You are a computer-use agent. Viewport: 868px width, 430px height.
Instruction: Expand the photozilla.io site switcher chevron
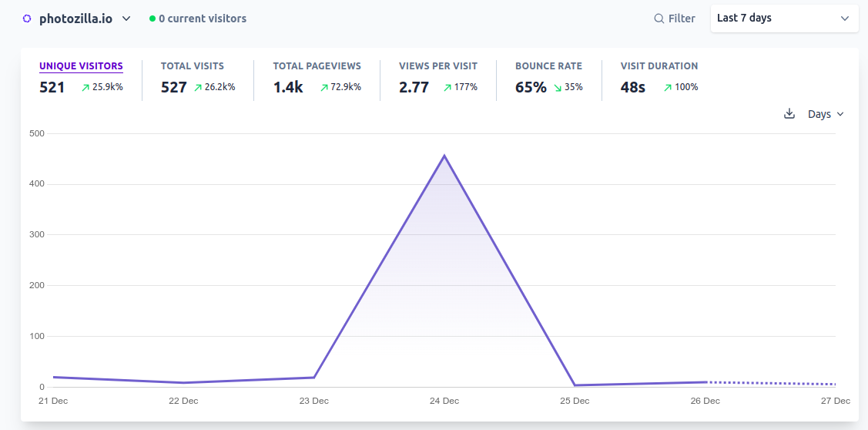[126, 18]
